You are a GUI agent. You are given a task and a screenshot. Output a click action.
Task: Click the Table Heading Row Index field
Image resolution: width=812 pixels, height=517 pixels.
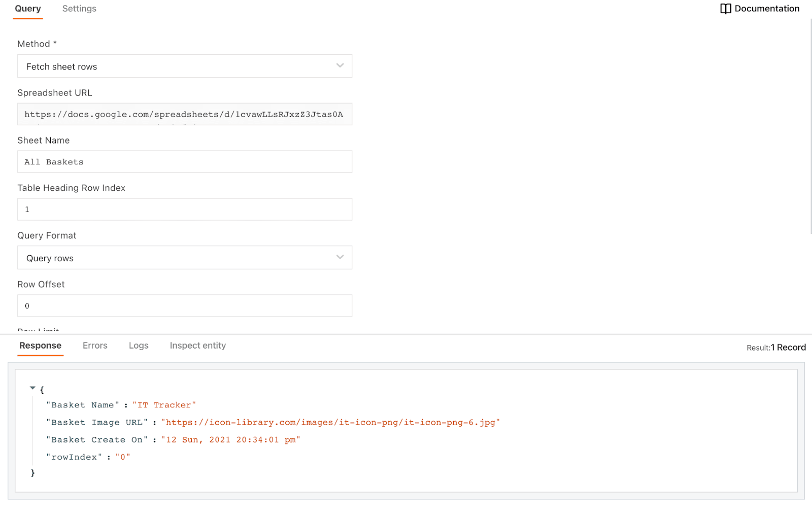184,210
